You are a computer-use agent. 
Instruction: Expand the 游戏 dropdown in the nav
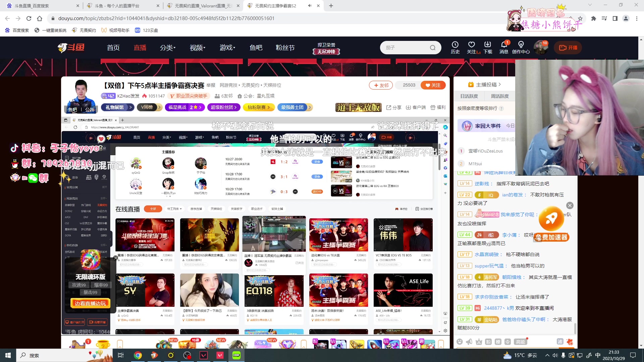[x=227, y=48]
